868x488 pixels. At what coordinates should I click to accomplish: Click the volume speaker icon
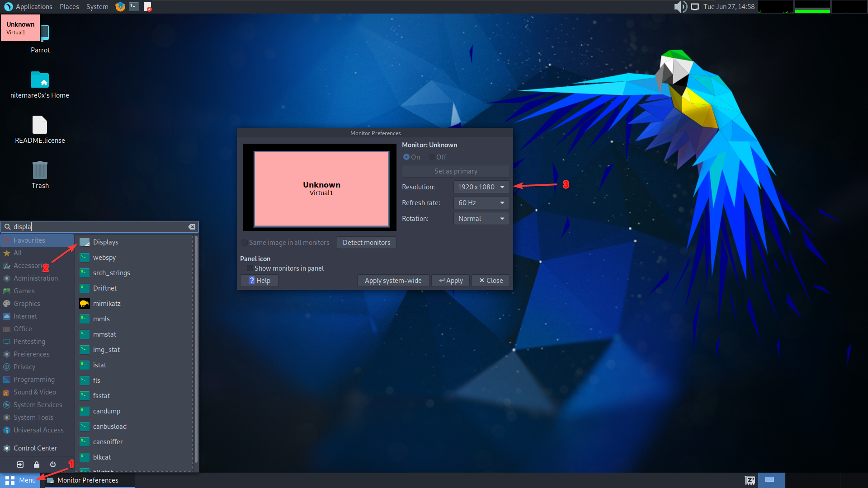point(679,7)
